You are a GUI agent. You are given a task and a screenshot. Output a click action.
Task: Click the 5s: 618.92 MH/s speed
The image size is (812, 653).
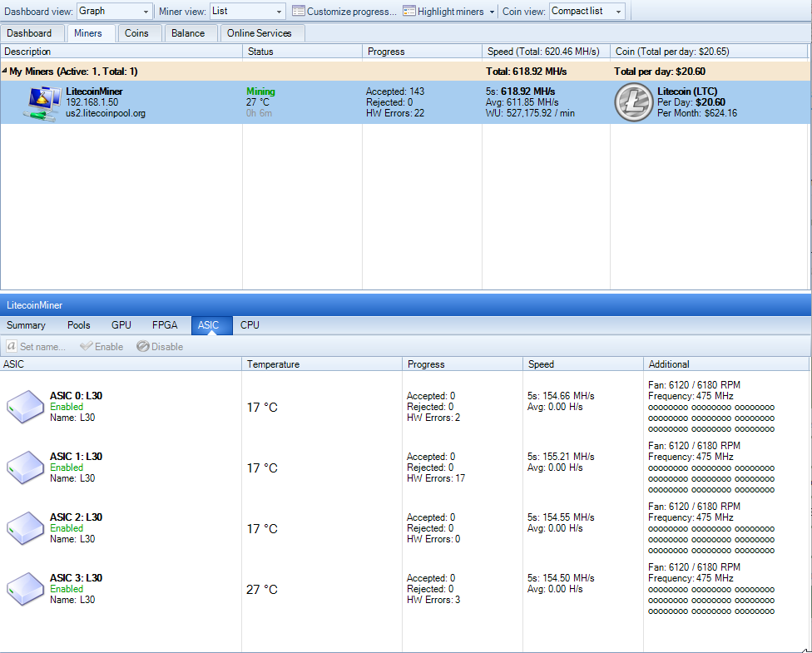pos(521,92)
